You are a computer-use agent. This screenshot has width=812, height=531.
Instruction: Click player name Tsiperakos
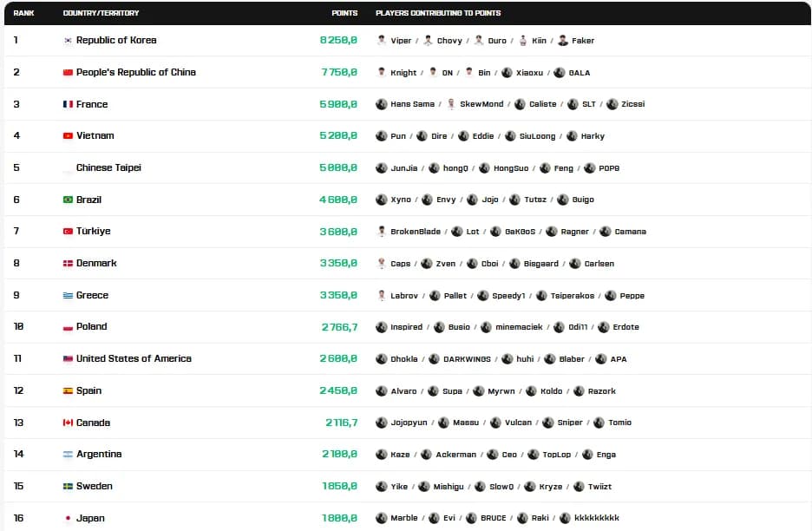point(573,296)
